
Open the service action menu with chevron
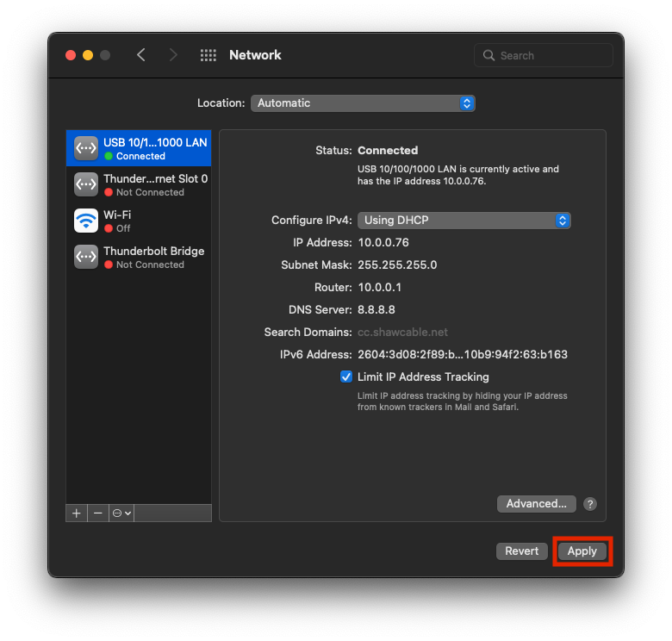tap(121, 513)
